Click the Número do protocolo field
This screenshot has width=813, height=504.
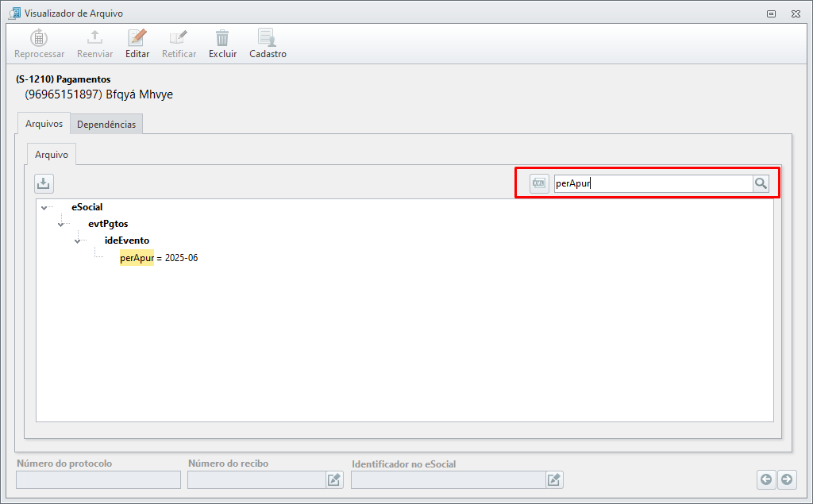coord(98,479)
